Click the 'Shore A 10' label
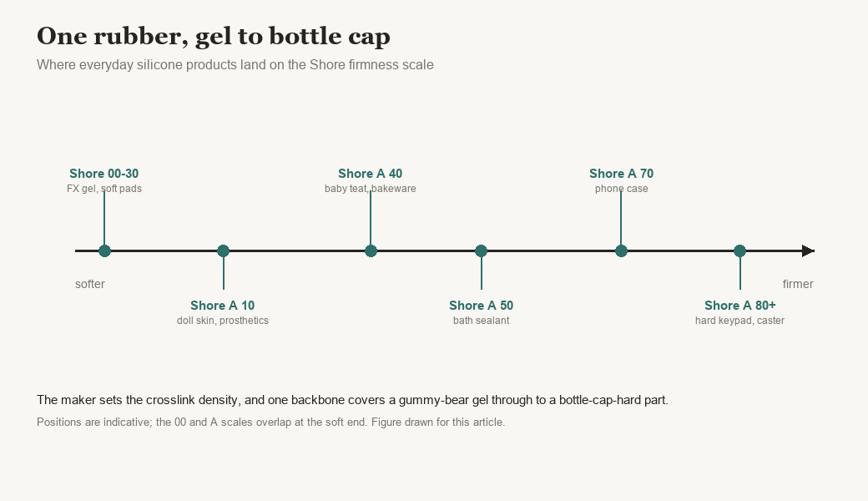This screenshot has height=501, width=868. 223,306
